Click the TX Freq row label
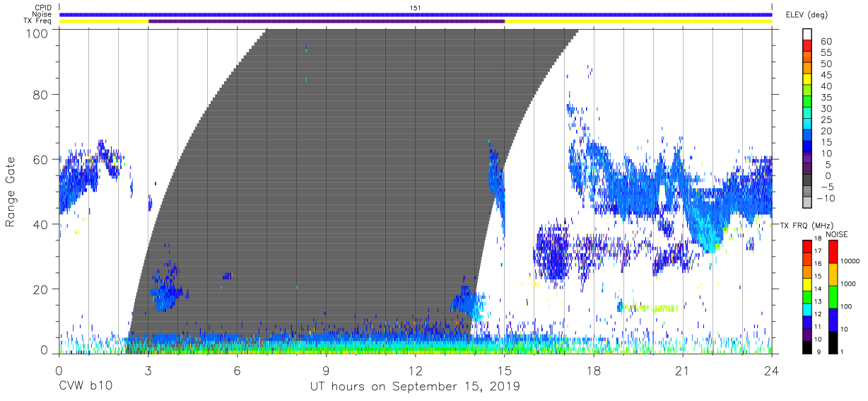Image resolution: width=868 pixels, height=401 pixels. [38, 21]
